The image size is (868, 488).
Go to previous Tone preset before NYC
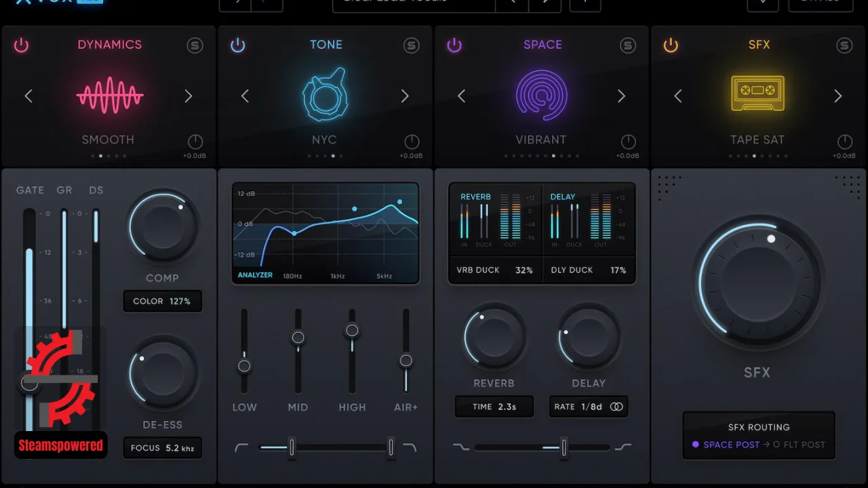click(245, 96)
